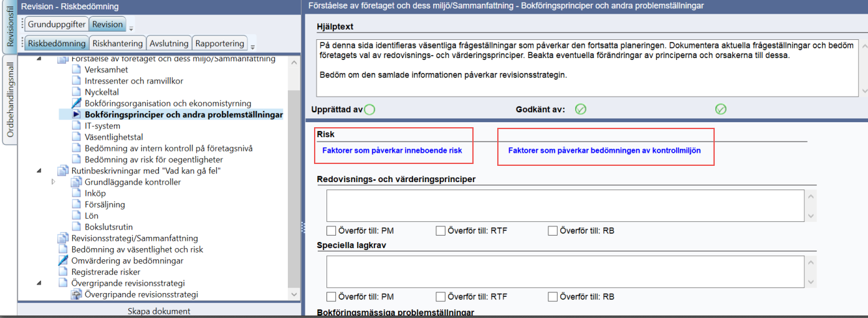Click the arrow icon beside Bokföringsprinciper och andra problemställningar
The image size is (868, 318).
(77, 115)
